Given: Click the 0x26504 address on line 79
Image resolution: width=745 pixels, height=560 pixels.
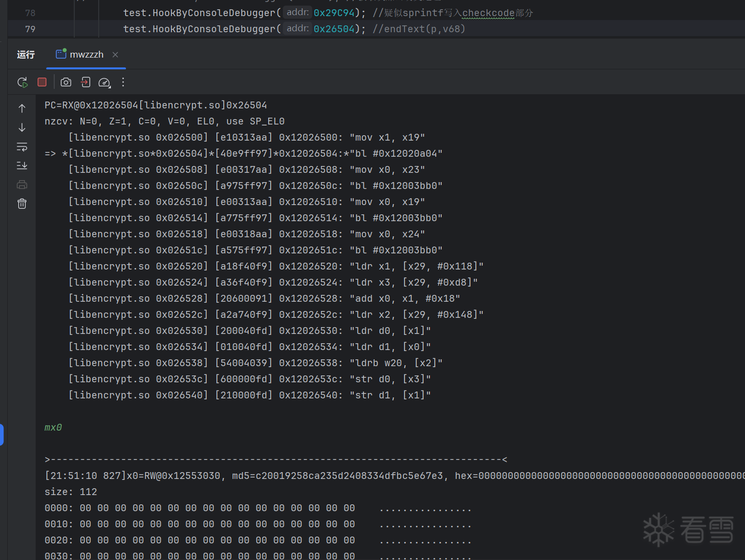Looking at the screenshot, I should pyautogui.click(x=334, y=29).
